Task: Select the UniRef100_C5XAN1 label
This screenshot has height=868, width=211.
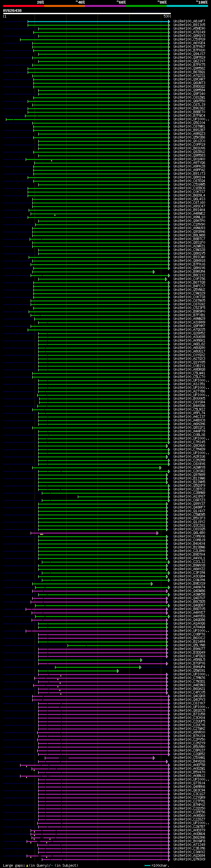Action: click(x=190, y=758)
